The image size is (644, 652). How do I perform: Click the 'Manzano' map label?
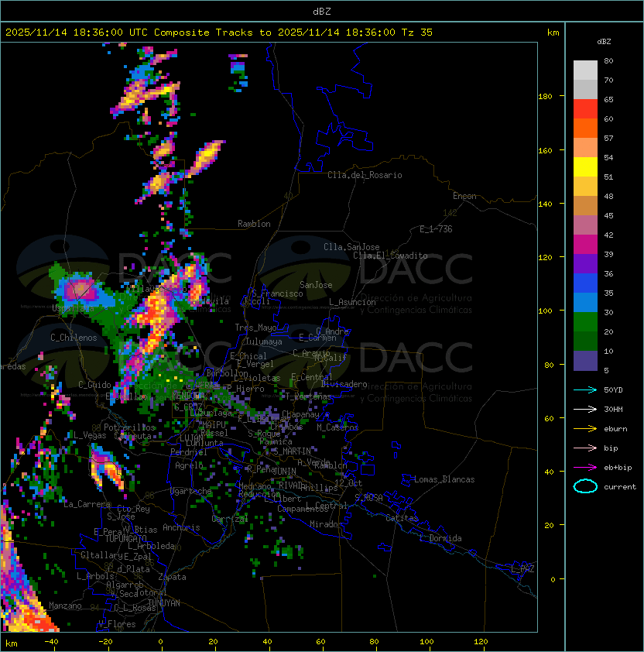click(65, 606)
